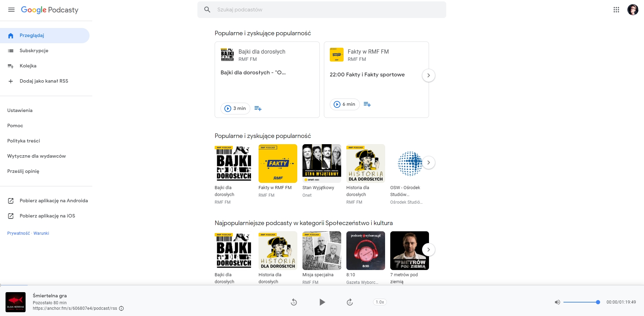
Task: Rewind playback by ten seconds
Action: (x=294, y=302)
